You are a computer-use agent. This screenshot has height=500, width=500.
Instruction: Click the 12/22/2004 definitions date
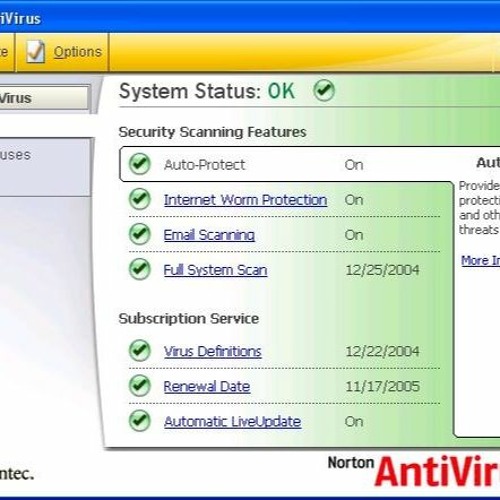pyautogui.click(x=382, y=352)
